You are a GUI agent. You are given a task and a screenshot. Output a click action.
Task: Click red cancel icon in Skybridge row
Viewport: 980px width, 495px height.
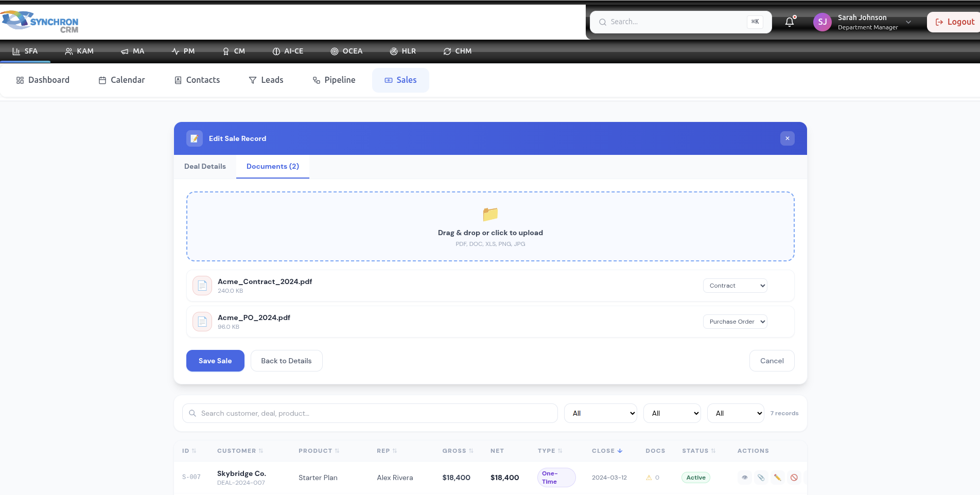click(794, 478)
